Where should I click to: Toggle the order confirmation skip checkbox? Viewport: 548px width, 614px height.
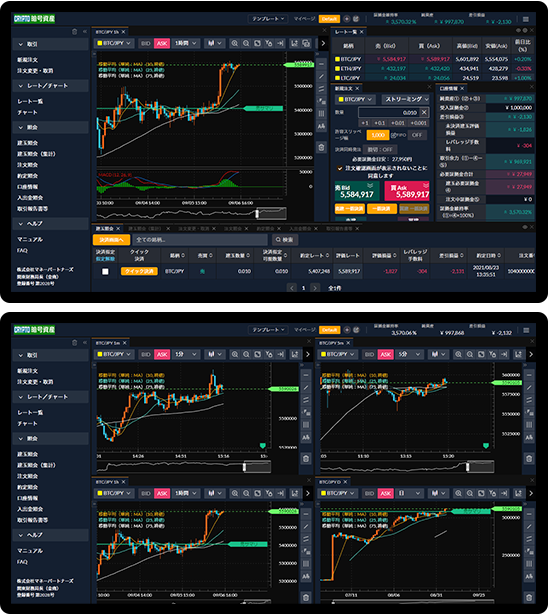(340, 168)
